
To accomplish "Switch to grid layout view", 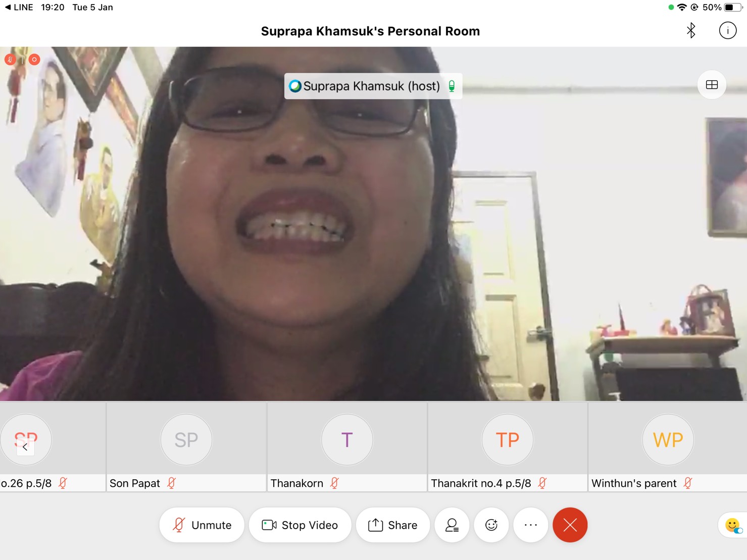I will click(712, 85).
